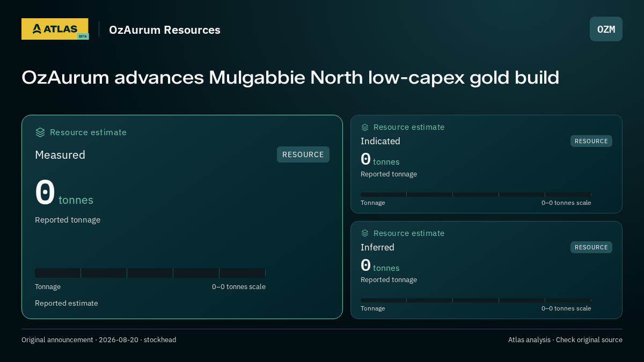Click the Indicated card title
The width and height of the screenshot is (644, 362).
tap(380, 141)
